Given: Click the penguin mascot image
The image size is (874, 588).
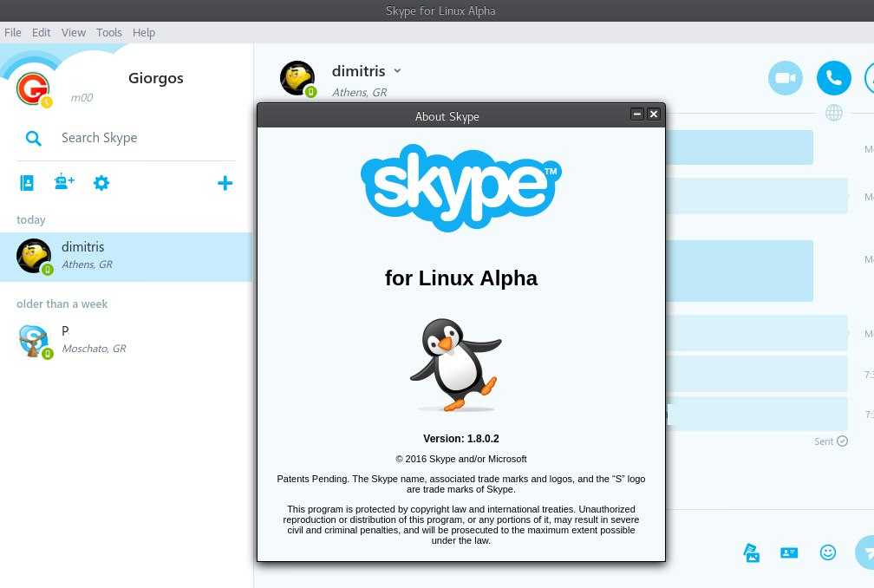Looking at the screenshot, I should click(x=457, y=365).
